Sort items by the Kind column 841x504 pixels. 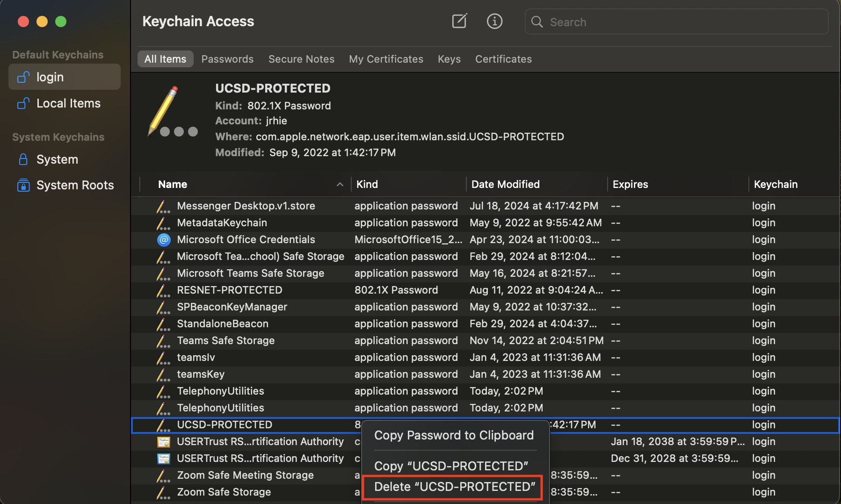coord(367,184)
